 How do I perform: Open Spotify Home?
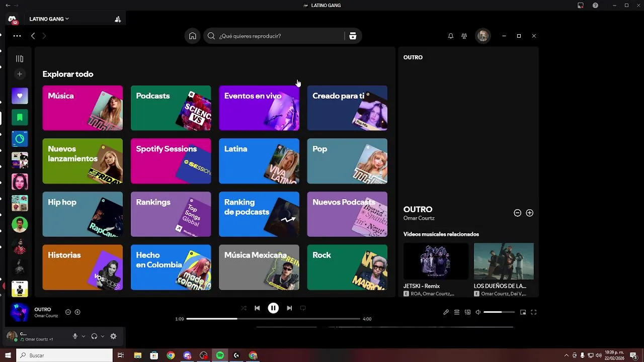point(193,36)
